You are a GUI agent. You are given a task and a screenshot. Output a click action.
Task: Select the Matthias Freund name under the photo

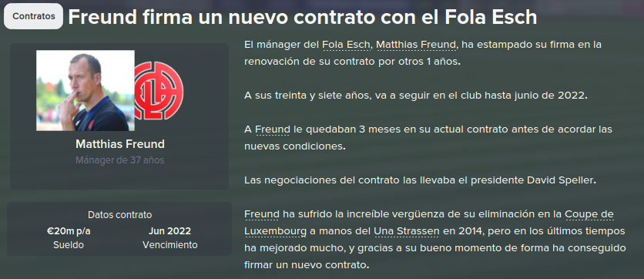[120, 144]
